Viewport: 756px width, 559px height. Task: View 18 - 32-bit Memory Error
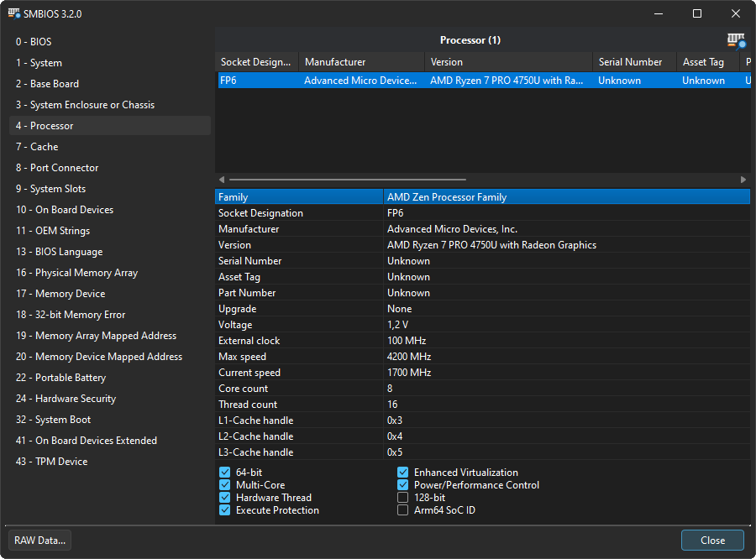(x=110, y=314)
